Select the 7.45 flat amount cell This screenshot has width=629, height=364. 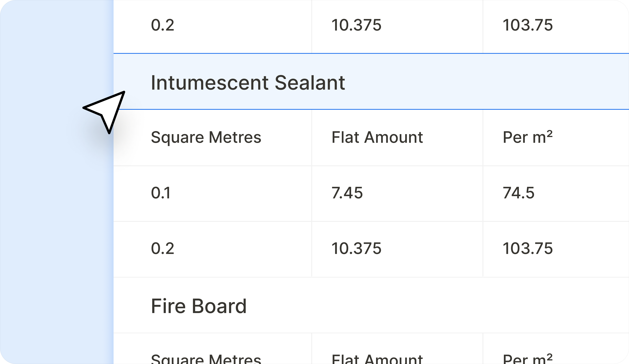[x=397, y=193]
